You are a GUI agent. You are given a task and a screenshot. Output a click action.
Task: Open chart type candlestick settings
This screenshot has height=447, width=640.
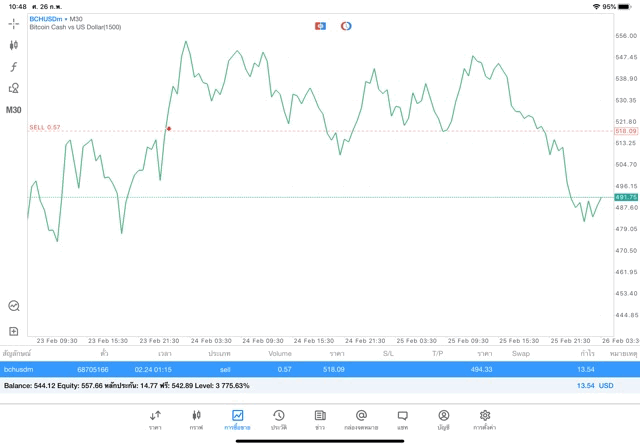(x=14, y=45)
